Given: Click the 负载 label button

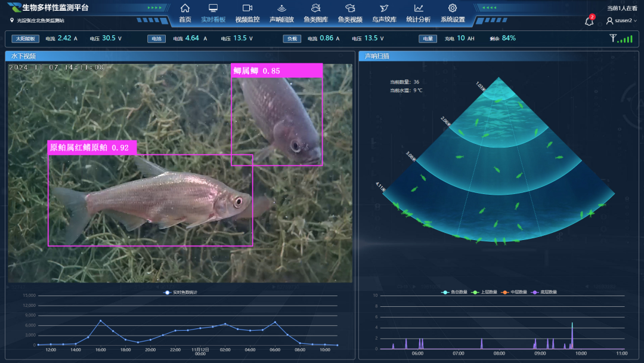Looking at the screenshot, I should [291, 39].
